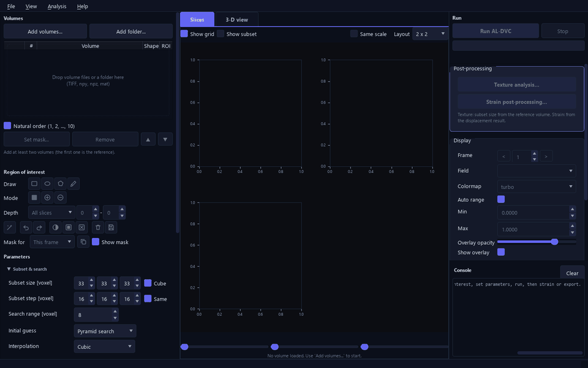
Task: Go to previous frame with < button
Action: point(503,156)
